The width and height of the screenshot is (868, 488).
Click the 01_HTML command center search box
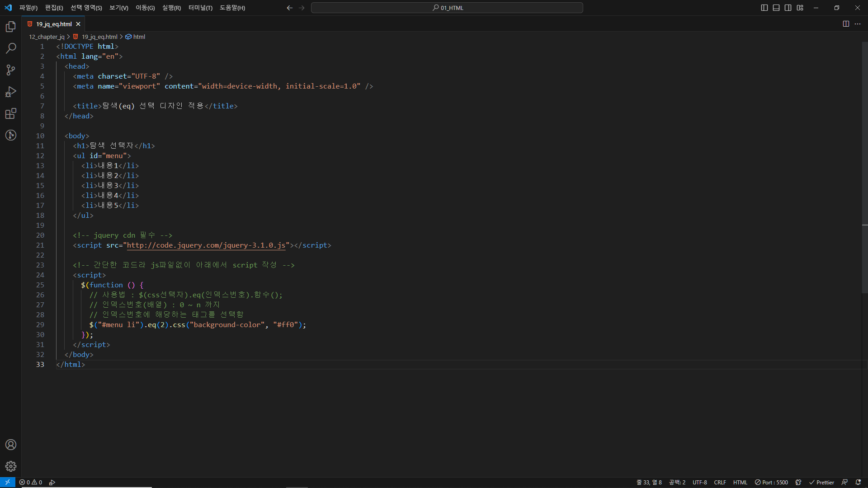[447, 8]
